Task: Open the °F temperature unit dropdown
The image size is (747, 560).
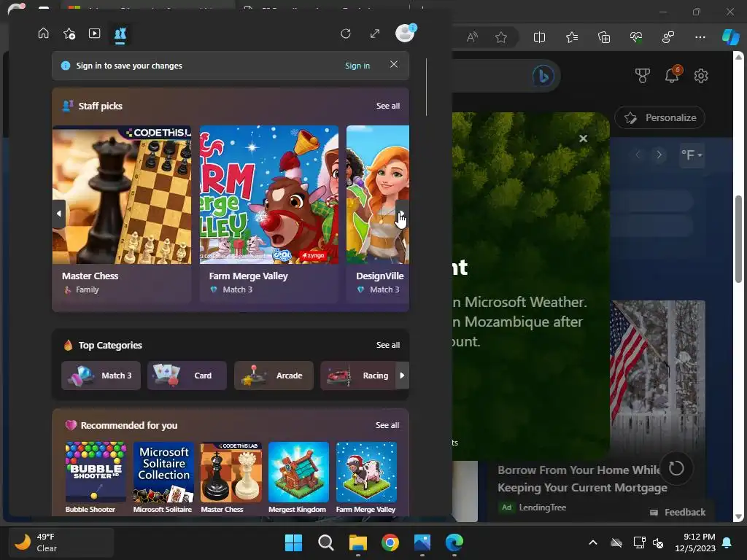Action: (692, 155)
